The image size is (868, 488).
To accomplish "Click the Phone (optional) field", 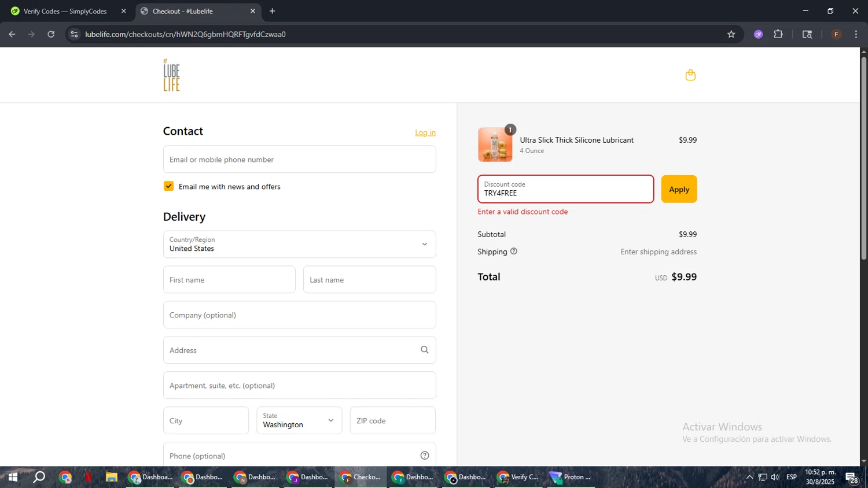I will coord(299,456).
